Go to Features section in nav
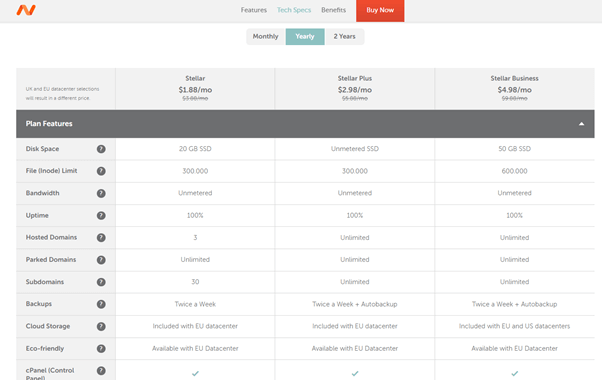The image size is (602, 380). [x=254, y=10]
